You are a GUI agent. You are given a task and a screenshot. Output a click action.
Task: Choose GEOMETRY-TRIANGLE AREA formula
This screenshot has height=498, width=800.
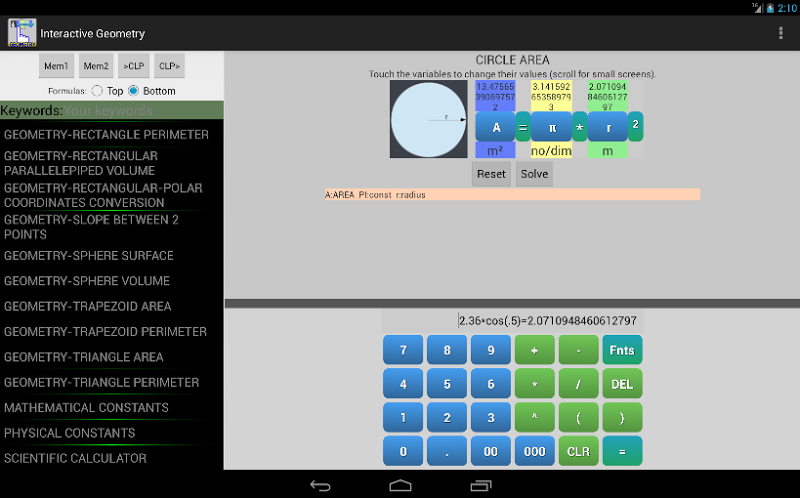(84, 357)
